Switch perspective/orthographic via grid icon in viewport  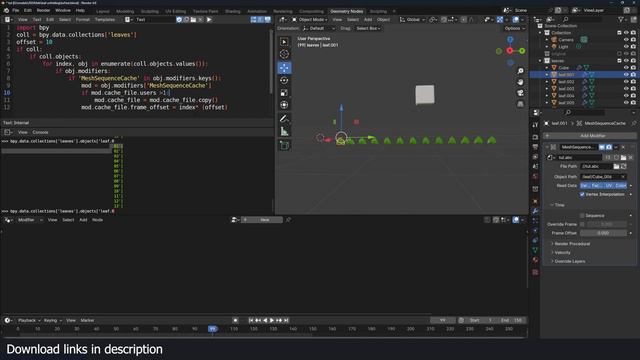520,104
